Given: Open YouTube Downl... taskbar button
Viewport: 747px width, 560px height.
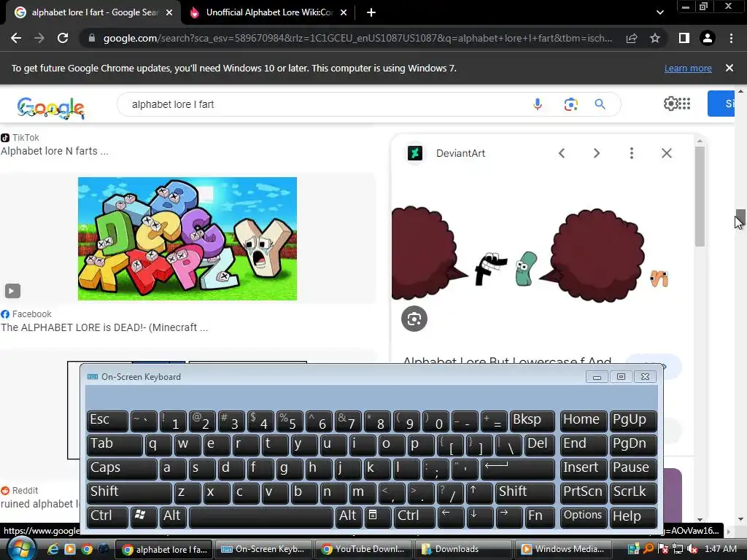Looking at the screenshot, I should pyautogui.click(x=363, y=550).
